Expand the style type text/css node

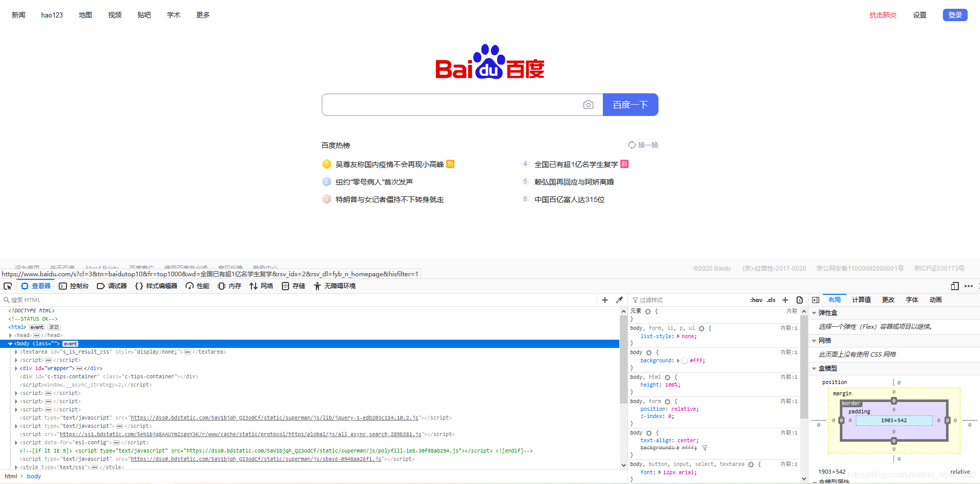(16, 468)
